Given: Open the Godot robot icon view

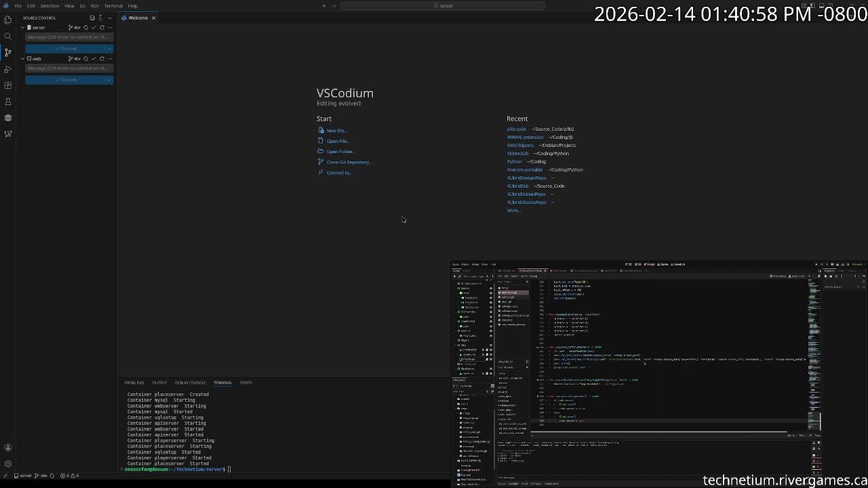Looking at the screenshot, I should (8, 118).
